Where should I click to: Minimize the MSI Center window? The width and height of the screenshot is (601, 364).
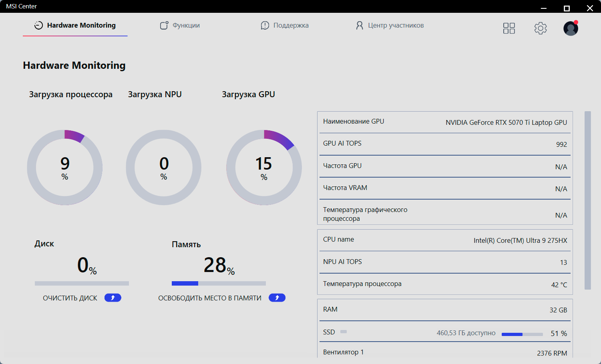click(544, 8)
